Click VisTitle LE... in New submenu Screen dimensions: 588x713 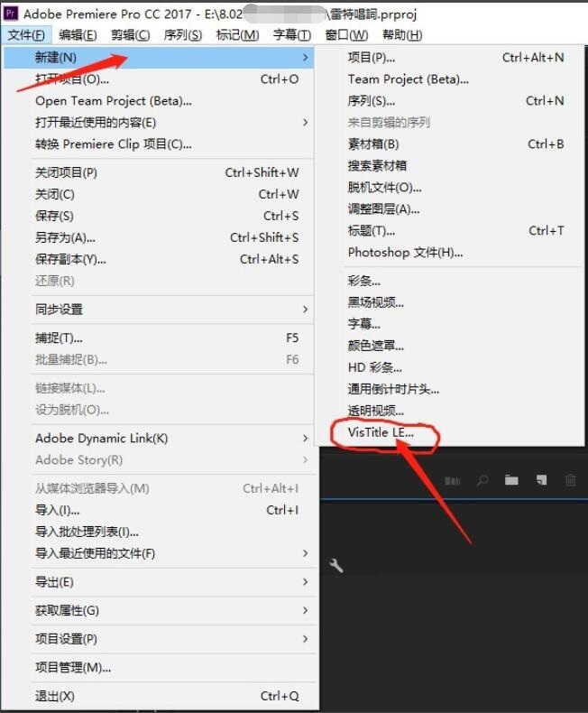click(x=450, y=432)
